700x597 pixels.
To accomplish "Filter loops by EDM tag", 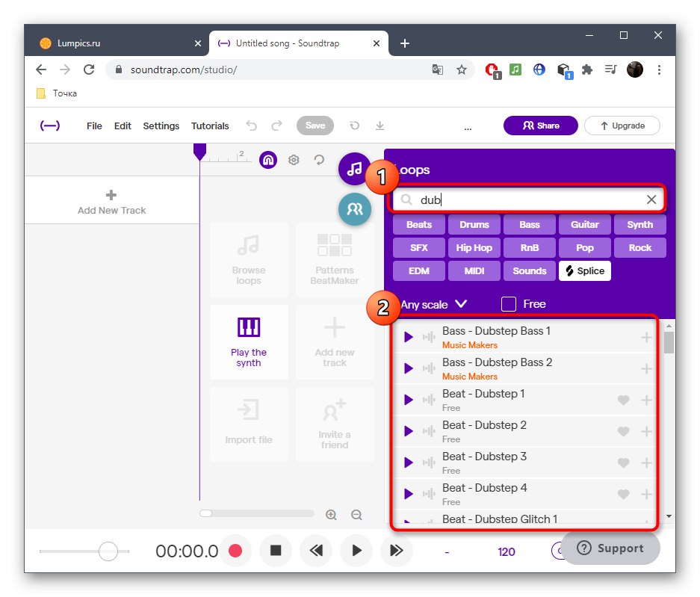I will pyautogui.click(x=419, y=271).
